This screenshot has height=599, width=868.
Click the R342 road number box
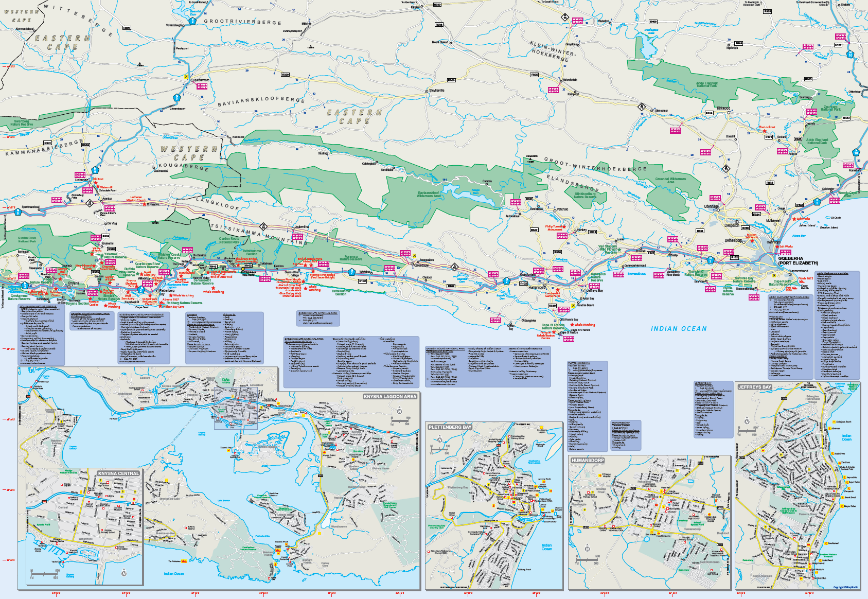point(846,118)
